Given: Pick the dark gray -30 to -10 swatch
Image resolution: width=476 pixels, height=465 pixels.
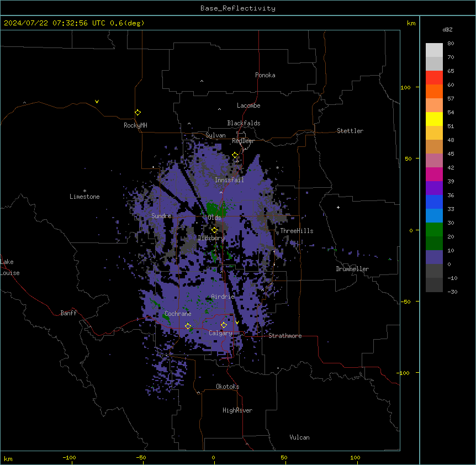Looking at the screenshot, I should pos(434,285).
